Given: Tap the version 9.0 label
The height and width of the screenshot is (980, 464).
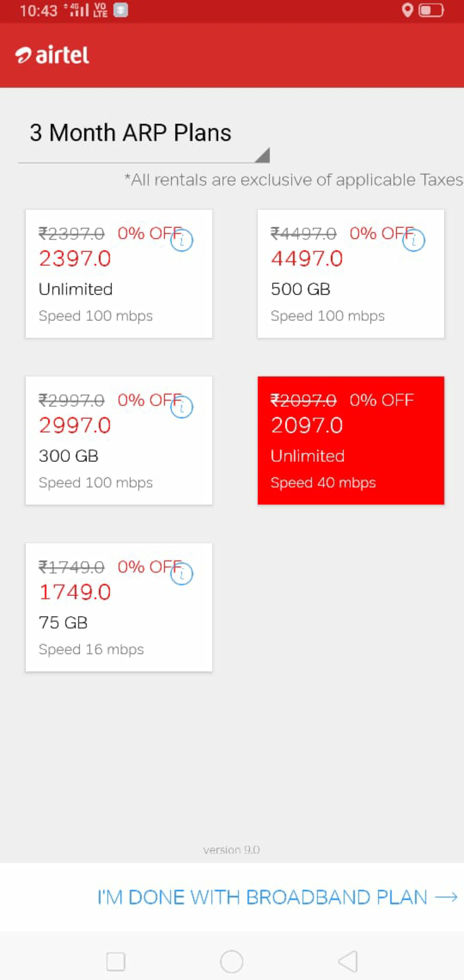Looking at the screenshot, I should [x=231, y=850].
